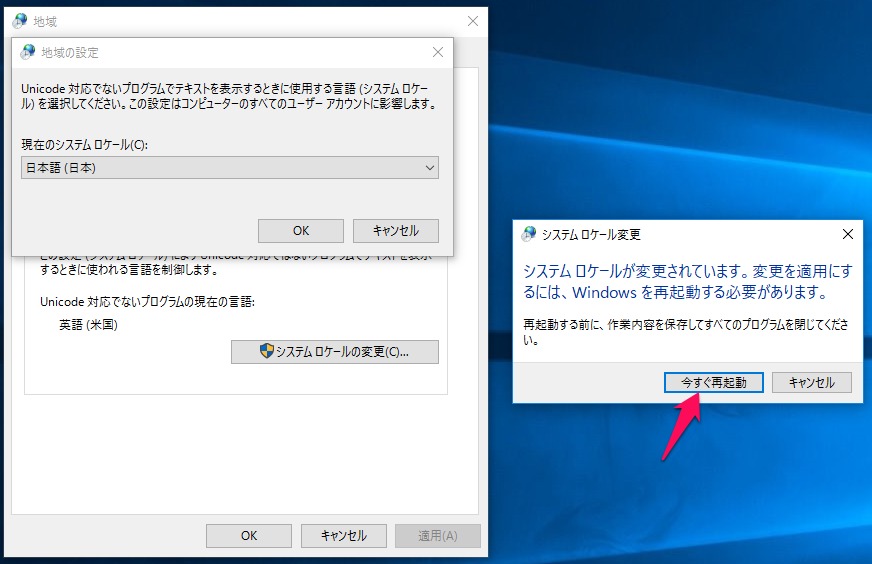The width and height of the screenshot is (872, 564).
Task: Click the 再起動する前に save-work notice text
Action: [x=686, y=332]
